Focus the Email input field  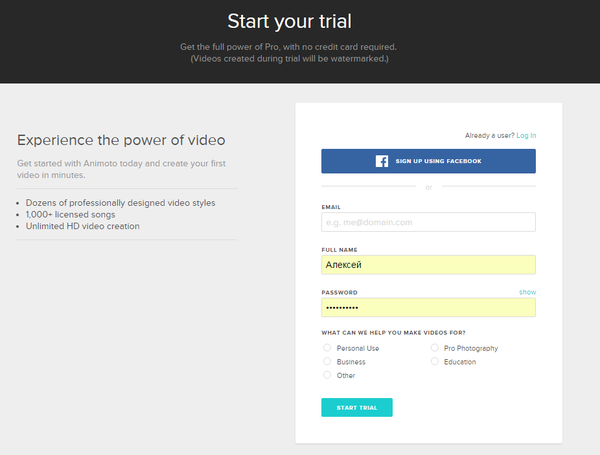click(x=428, y=222)
